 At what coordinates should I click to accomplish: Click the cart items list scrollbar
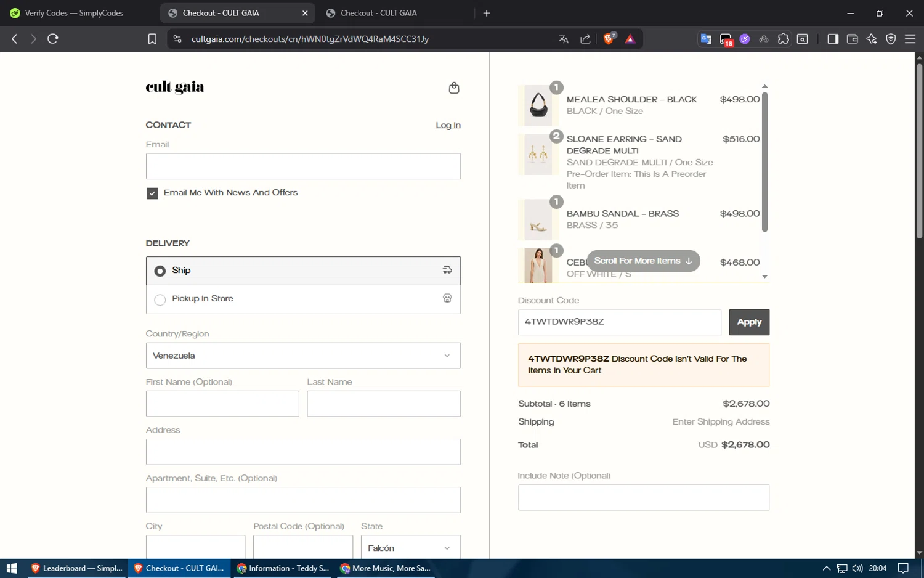point(765,162)
